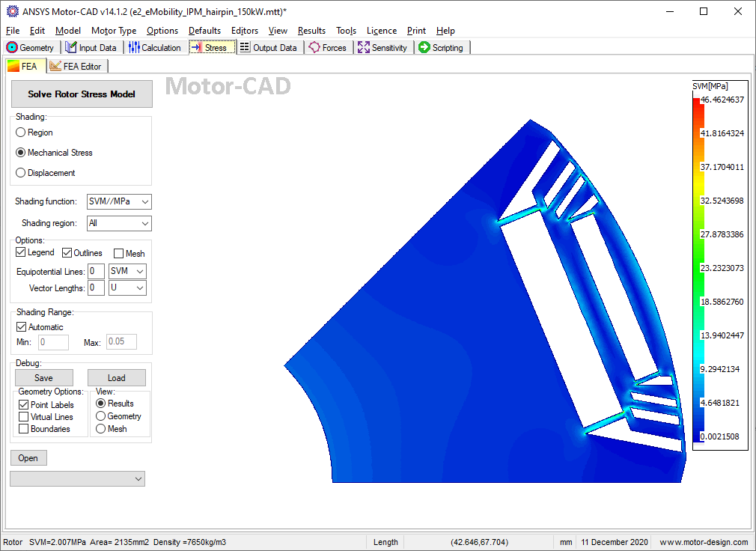This screenshot has height=551, width=756.
Task: Click the Scripting tab green arrow icon
Action: tap(424, 47)
